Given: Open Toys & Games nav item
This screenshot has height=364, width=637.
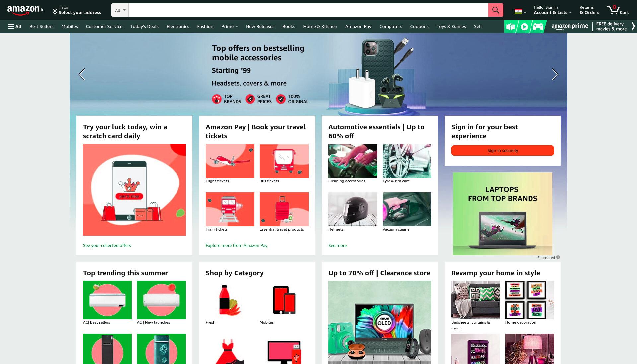Looking at the screenshot, I should pyautogui.click(x=451, y=26).
